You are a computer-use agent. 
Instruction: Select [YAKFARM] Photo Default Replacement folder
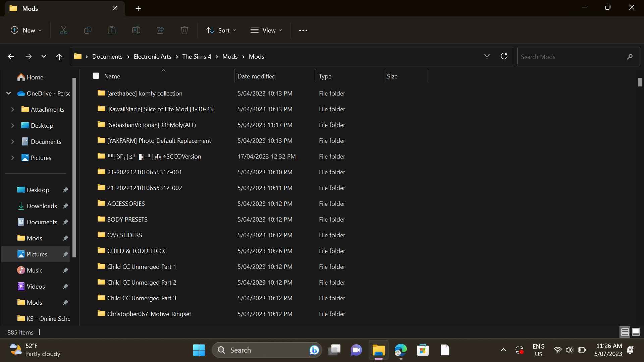tap(159, 140)
